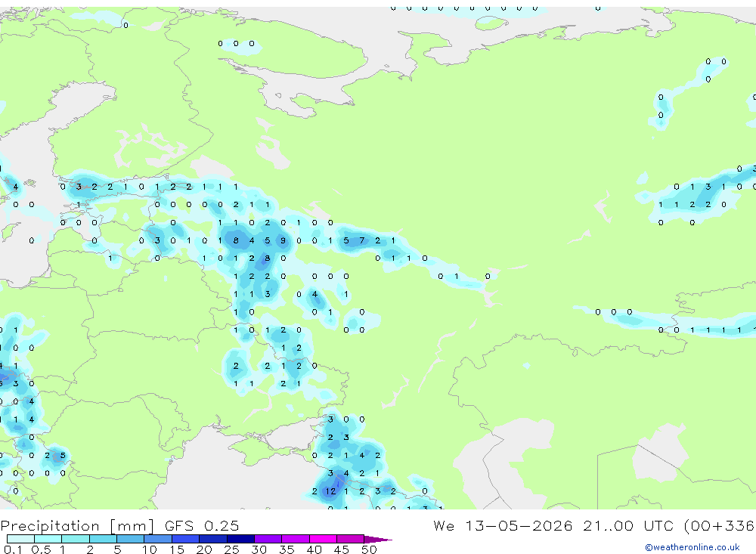Screen dimensions: 756x554
Task: Click the lightest legend swatch for 0.1–0.5 mm
Action: (20, 539)
